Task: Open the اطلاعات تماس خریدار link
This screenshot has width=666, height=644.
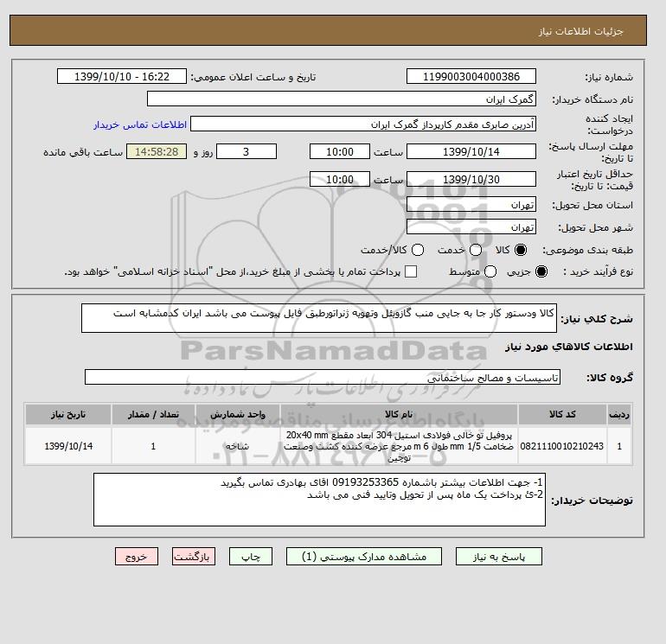Action: tap(140, 124)
